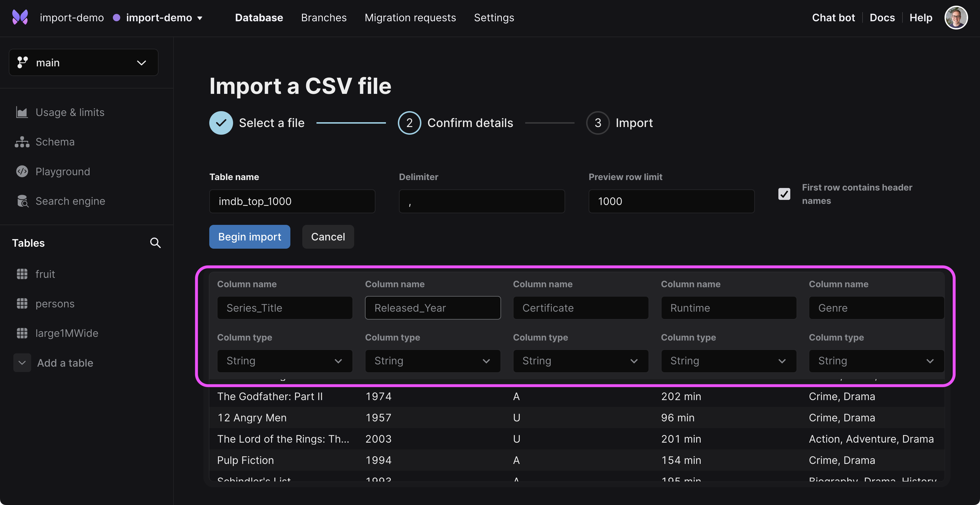Open Migration requests tab
The width and height of the screenshot is (980, 505).
pyautogui.click(x=410, y=18)
